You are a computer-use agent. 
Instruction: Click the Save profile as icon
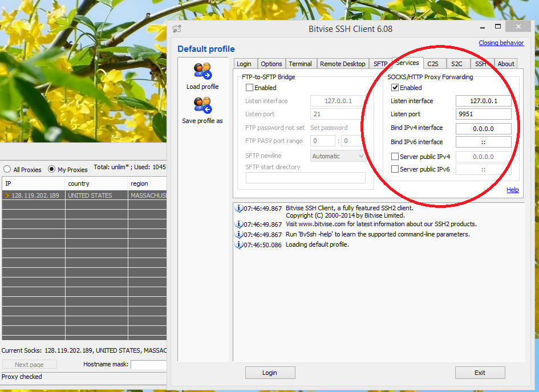202,105
